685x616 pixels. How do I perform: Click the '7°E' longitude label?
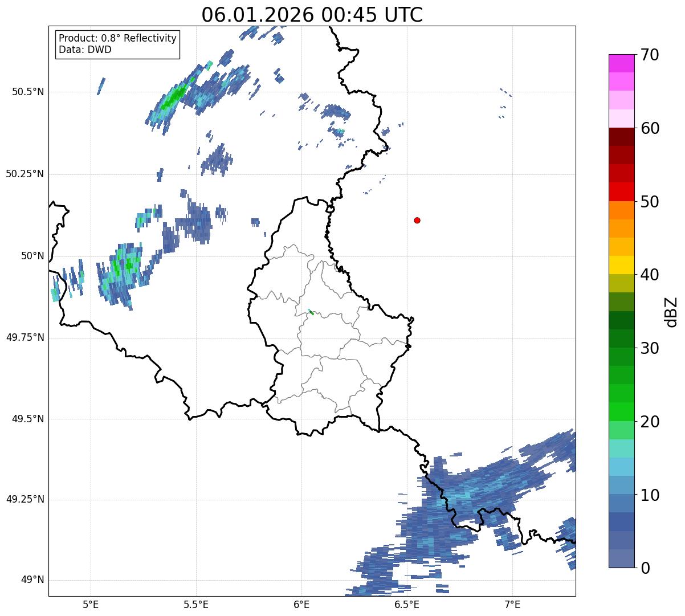pyautogui.click(x=512, y=604)
